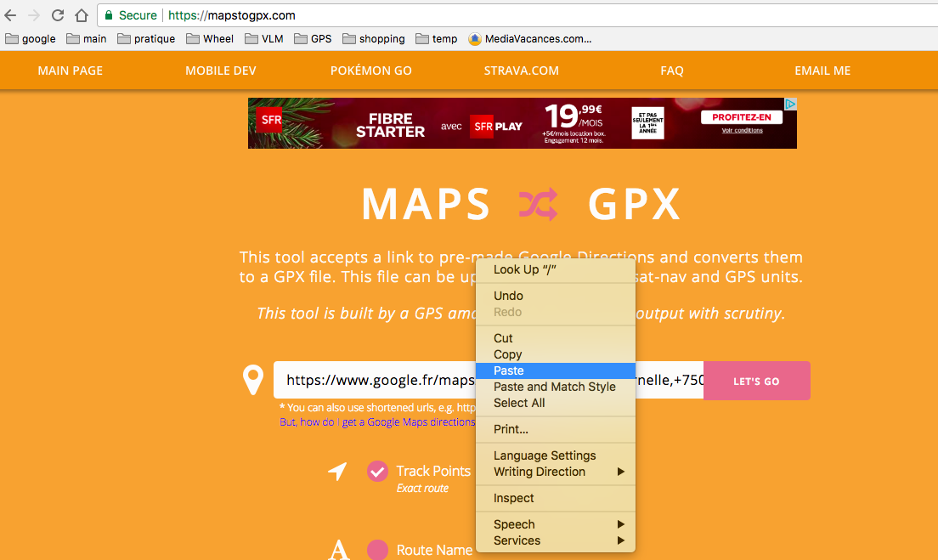The height and width of the screenshot is (560, 938).
Task: Open the Wheel bookmarks folder
Action: coord(210,39)
